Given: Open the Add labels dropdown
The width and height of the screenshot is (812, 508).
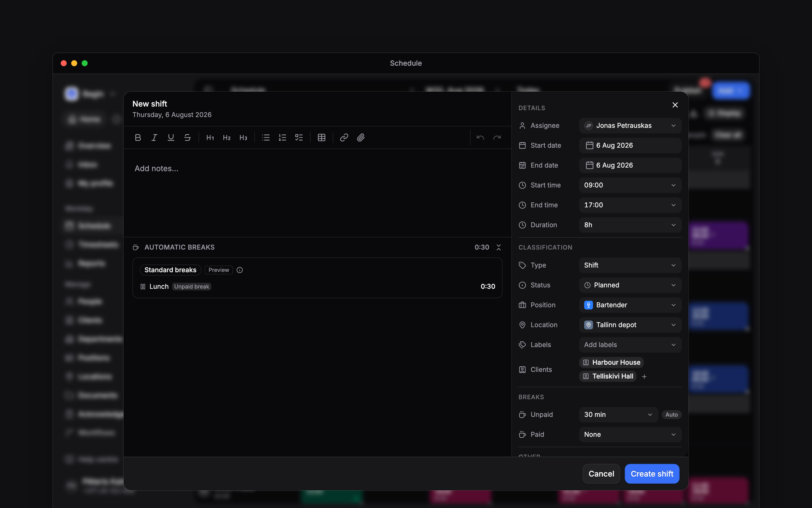Looking at the screenshot, I should [630, 345].
